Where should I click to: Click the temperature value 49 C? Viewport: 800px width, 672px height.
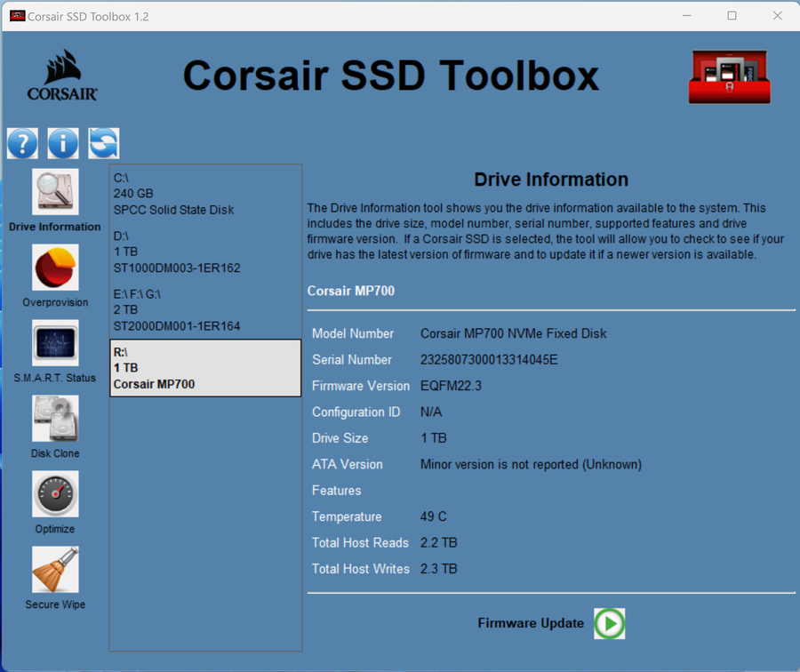434,516
